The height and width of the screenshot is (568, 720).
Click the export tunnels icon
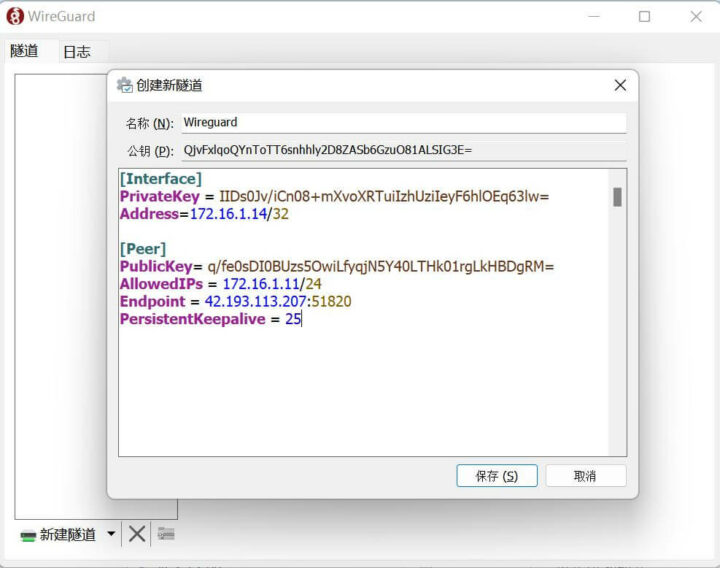point(166,534)
